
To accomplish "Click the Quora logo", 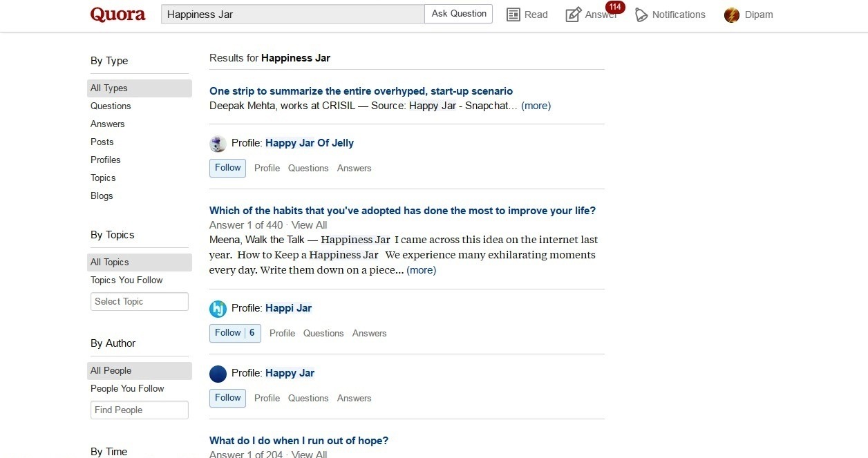I will pos(117,15).
